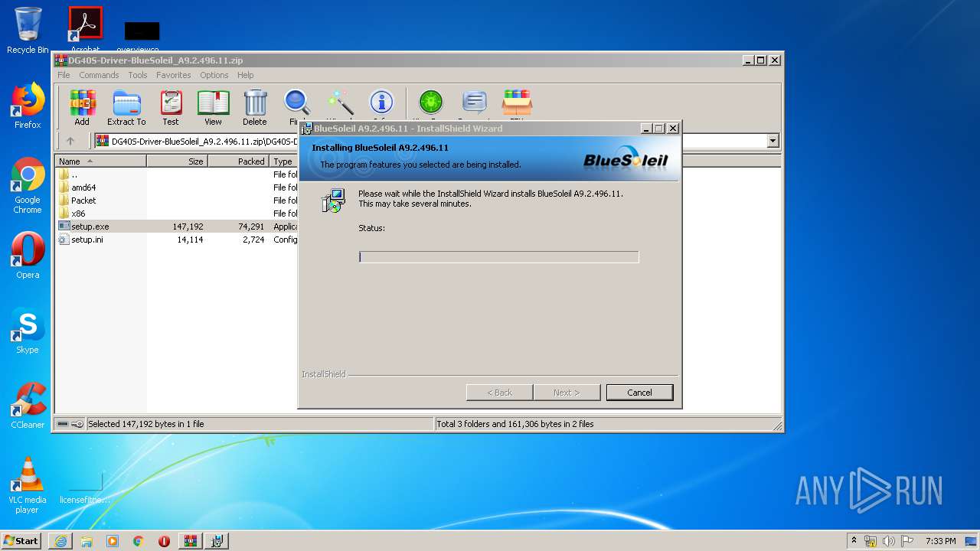Click the WinRAR taskbar button
Viewport: 980px width, 551px height.
191,541
